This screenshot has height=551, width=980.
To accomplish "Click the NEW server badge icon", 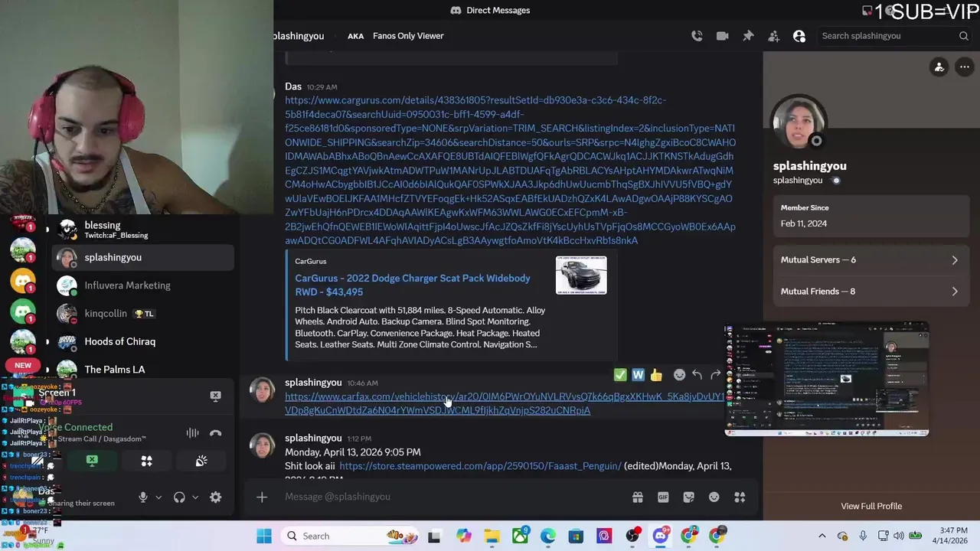I will click(23, 366).
